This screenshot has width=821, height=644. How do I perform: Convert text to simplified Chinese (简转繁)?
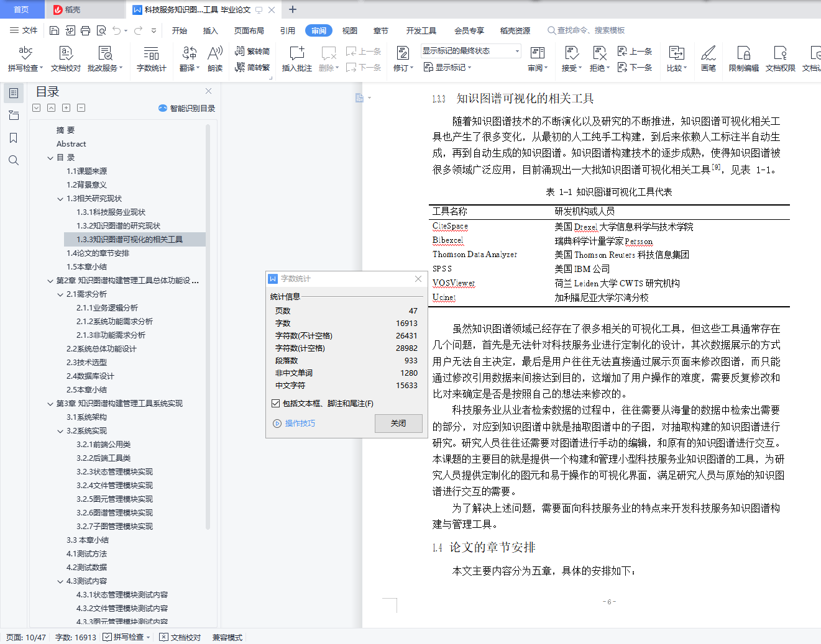click(x=252, y=67)
